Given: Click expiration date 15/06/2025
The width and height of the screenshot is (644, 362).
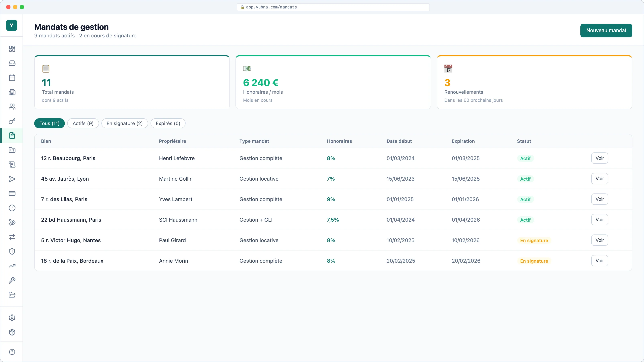Looking at the screenshot, I should 465,179.
